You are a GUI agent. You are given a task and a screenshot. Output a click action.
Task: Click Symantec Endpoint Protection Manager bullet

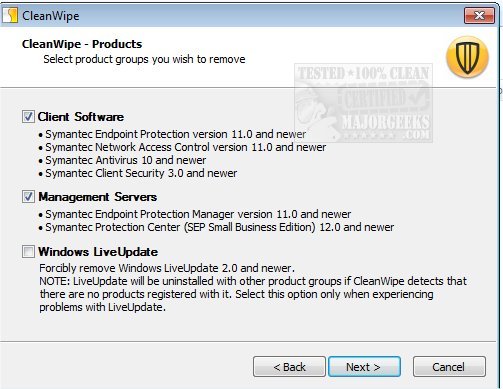tap(195, 214)
